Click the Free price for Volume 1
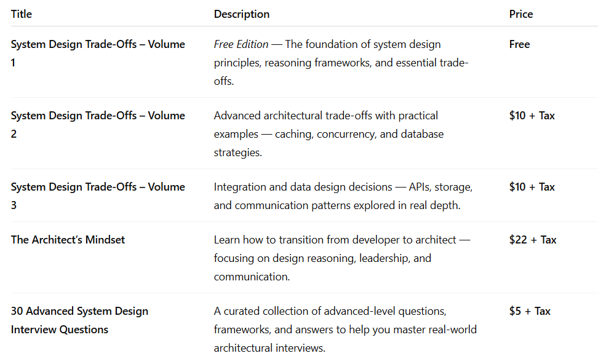Viewport: 598px width, 364px height. (519, 44)
